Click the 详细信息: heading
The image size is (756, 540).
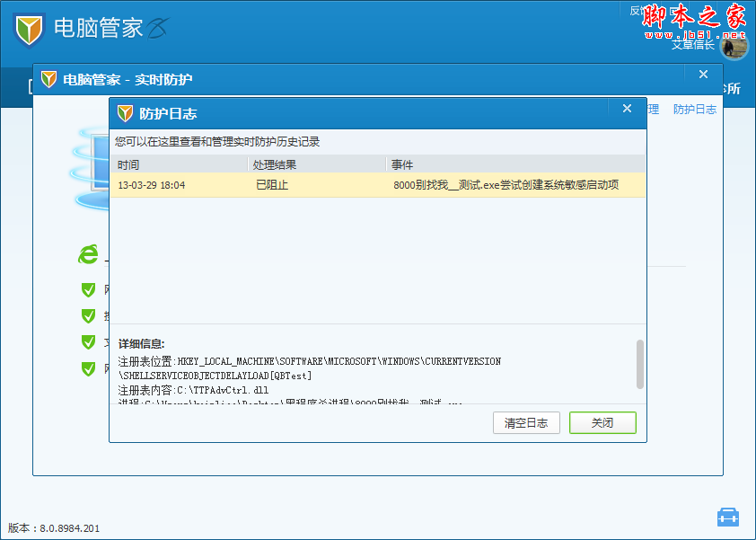click(141, 344)
